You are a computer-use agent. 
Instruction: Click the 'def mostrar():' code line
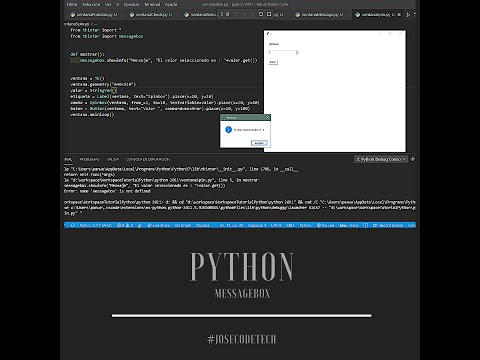point(87,54)
